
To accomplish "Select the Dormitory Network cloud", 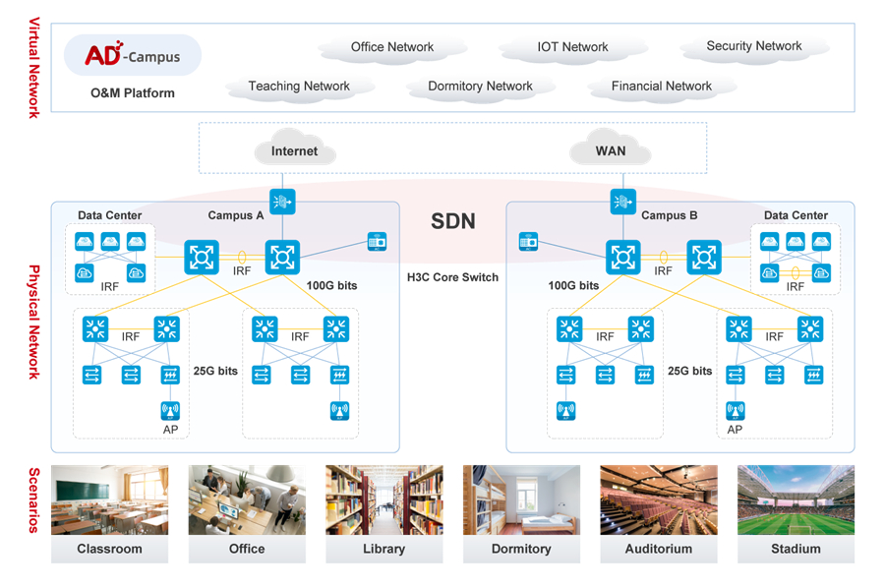I will [480, 88].
